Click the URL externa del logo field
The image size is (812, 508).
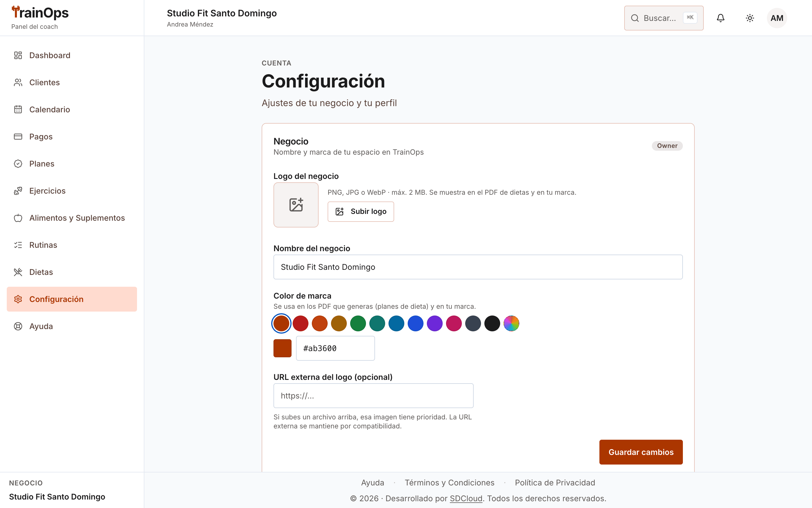tap(374, 395)
